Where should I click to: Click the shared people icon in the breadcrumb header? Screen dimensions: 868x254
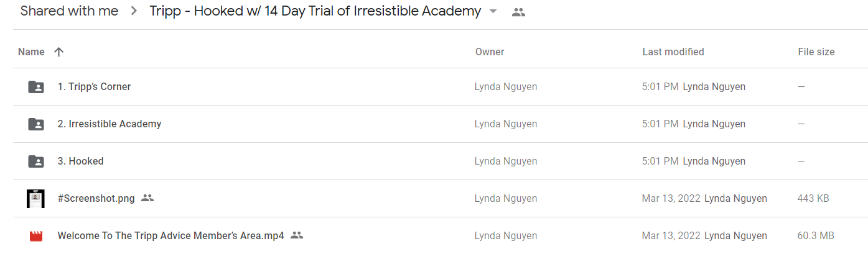pos(518,12)
